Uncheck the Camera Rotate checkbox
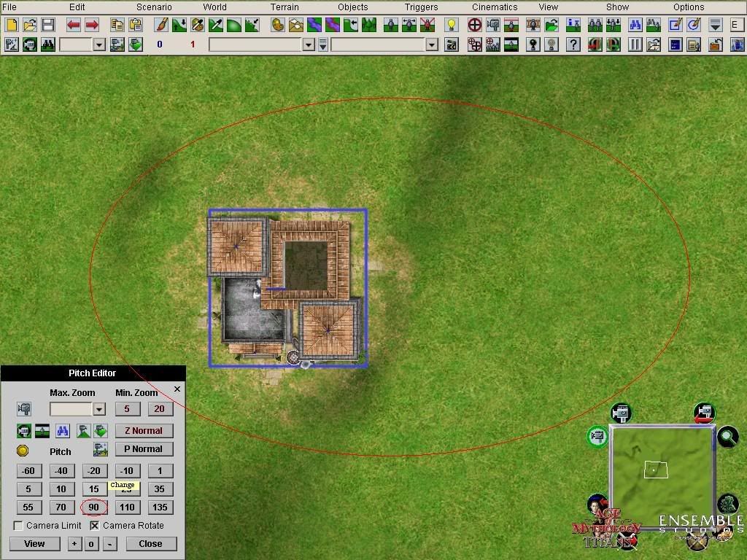 pyautogui.click(x=94, y=526)
